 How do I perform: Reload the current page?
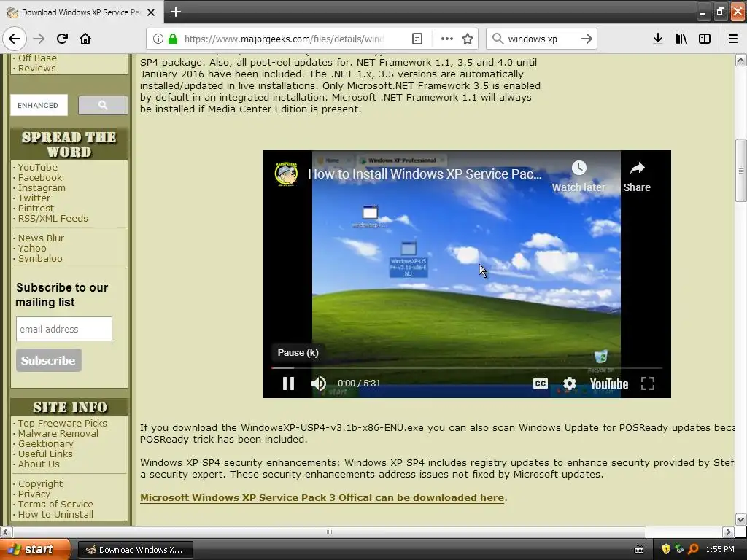tap(62, 39)
